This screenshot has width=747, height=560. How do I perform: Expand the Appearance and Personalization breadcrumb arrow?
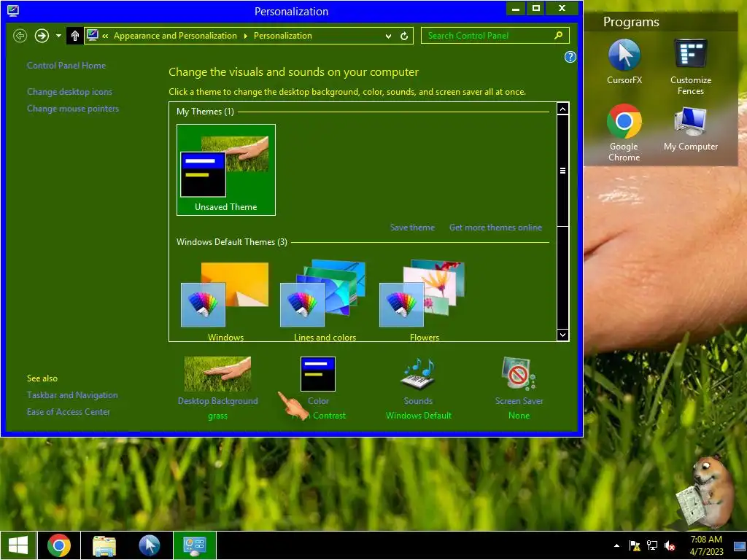pos(245,36)
